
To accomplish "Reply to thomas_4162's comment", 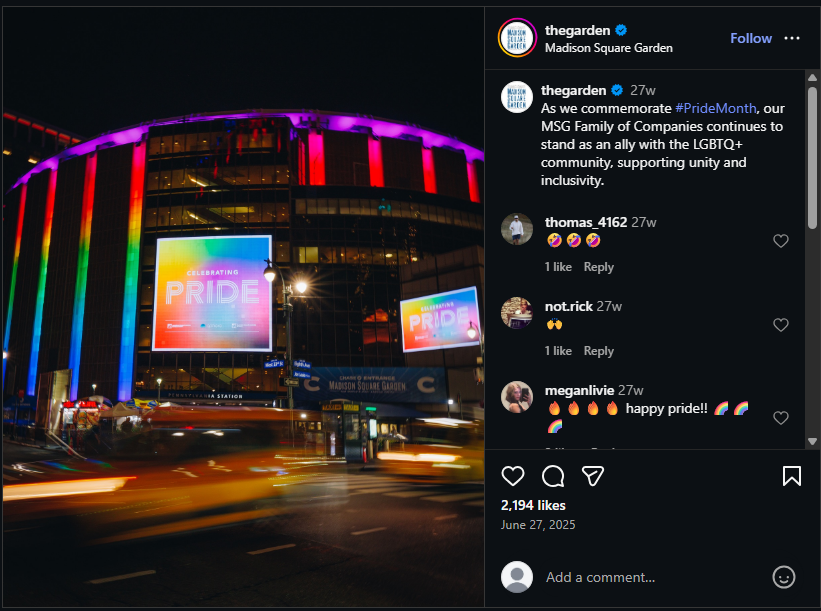I will click(598, 267).
